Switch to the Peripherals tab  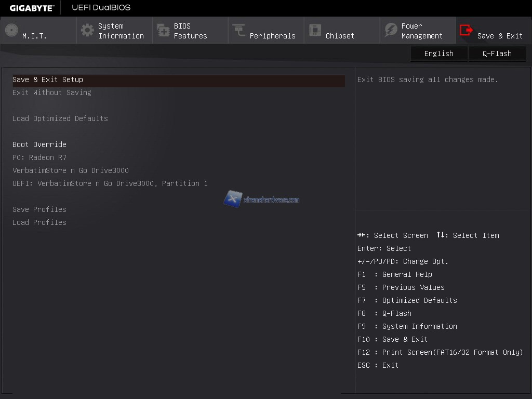[272, 36]
